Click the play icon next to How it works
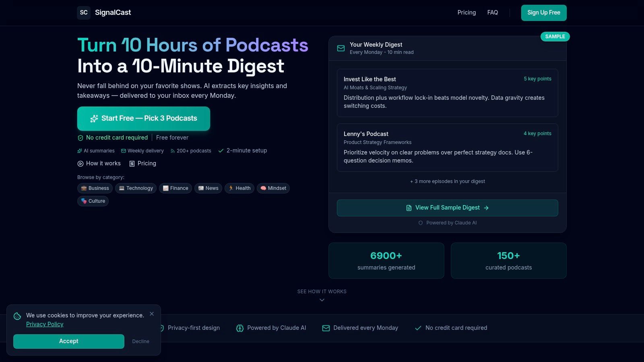 [x=80, y=163]
